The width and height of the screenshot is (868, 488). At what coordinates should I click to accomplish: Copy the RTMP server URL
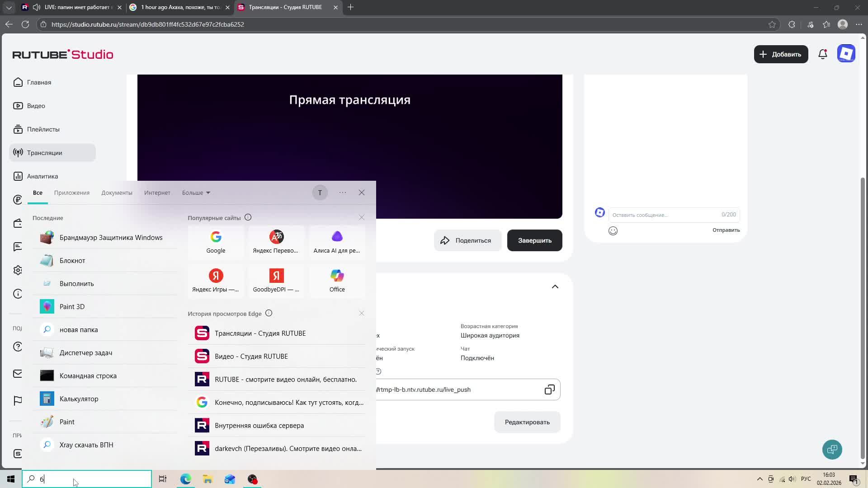(549, 389)
